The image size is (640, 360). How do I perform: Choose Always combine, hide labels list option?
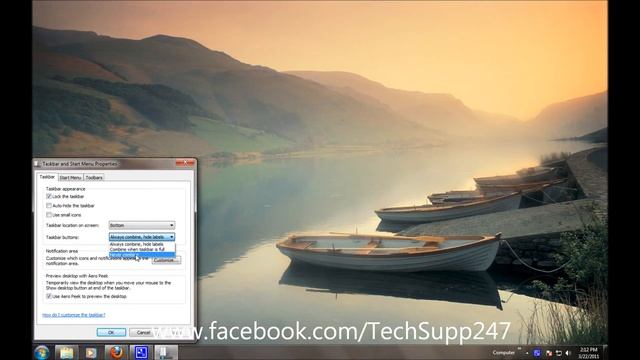pyautogui.click(x=142, y=244)
